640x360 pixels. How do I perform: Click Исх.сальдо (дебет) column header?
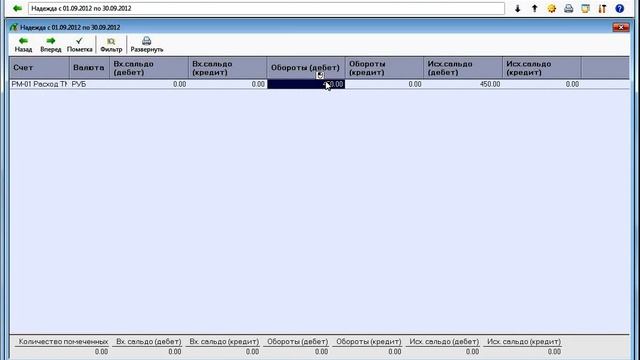463,68
